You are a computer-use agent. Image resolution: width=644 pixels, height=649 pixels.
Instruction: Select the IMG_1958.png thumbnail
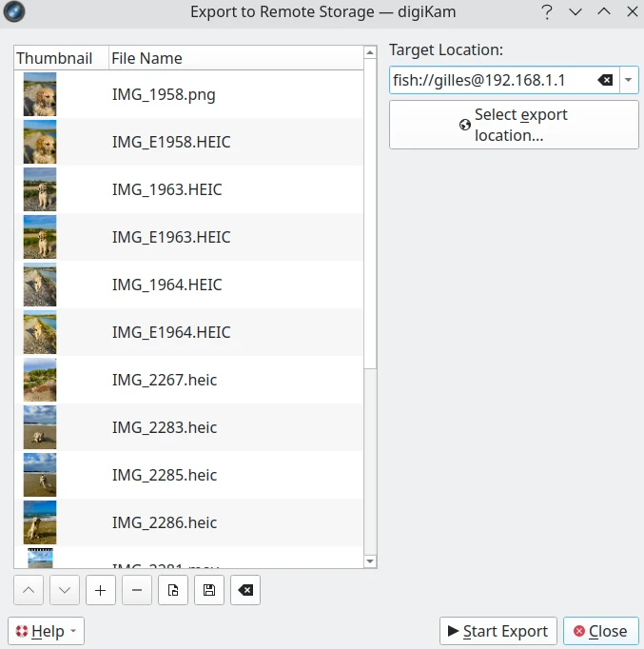[40, 94]
